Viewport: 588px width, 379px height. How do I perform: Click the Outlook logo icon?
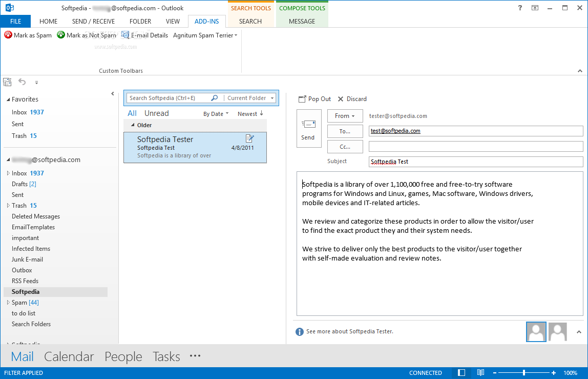pyautogui.click(x=9, y=8)
